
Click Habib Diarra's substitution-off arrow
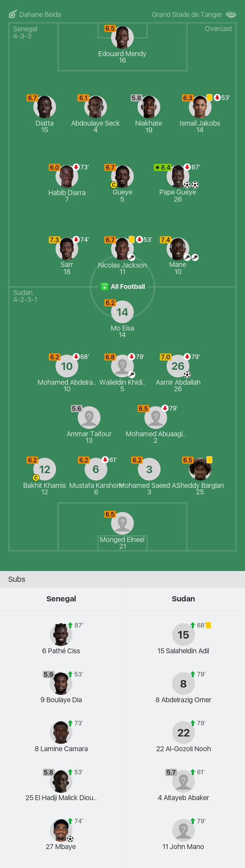(76, 167)
